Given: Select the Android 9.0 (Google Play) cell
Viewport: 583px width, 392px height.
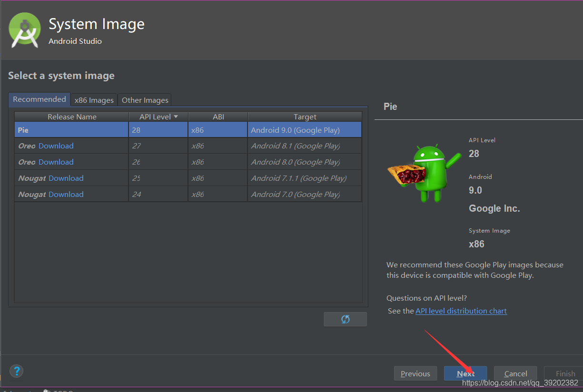Looking at the screenshot, I should coord(305,130).
